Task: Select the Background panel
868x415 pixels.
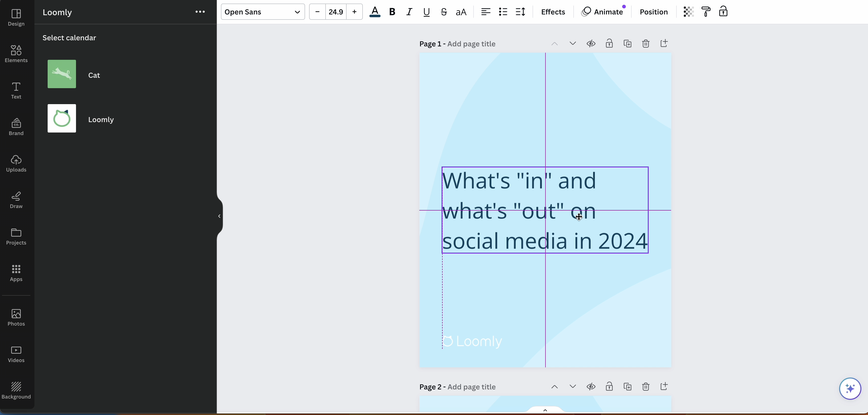Action: coord(16,391)
